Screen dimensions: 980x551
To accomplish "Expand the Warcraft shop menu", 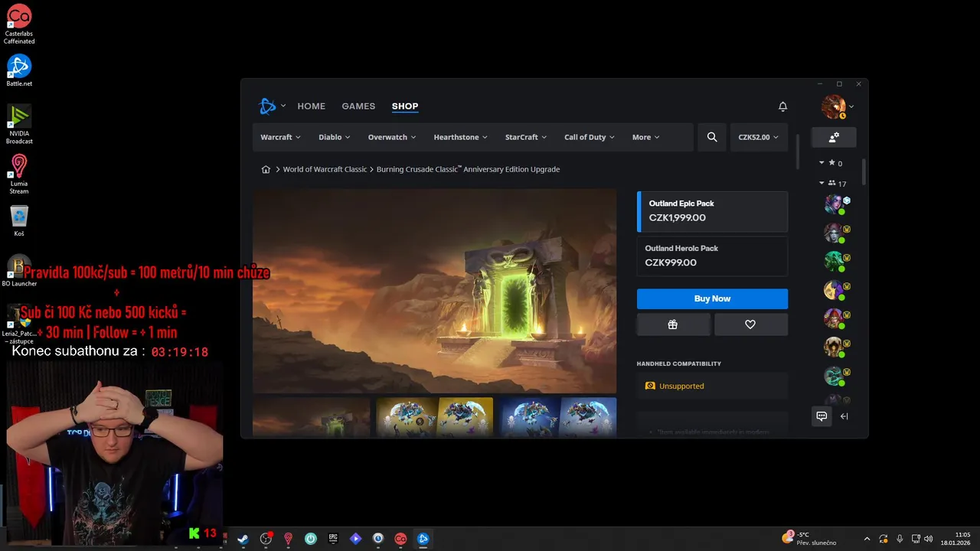I will [280, 137].
